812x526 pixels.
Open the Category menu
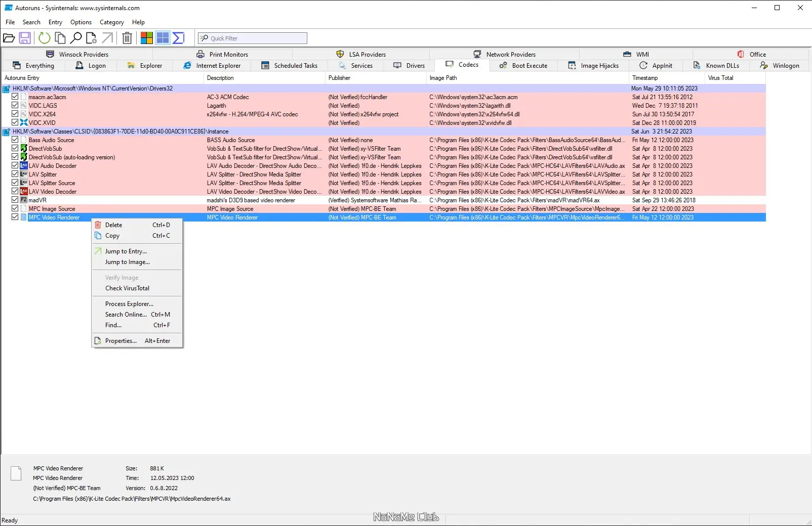(x=112, y=22)
